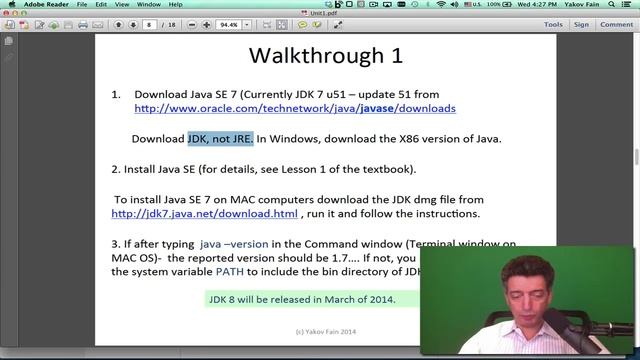Click the green cloud upload toolbar icon
Viewport: 640px width, 360px height.
tap(54, 25)
